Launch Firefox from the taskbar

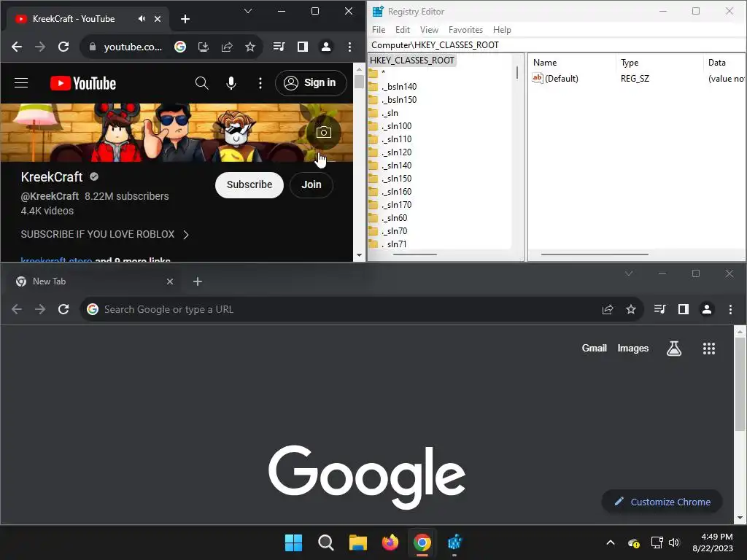tap(390, 542)
